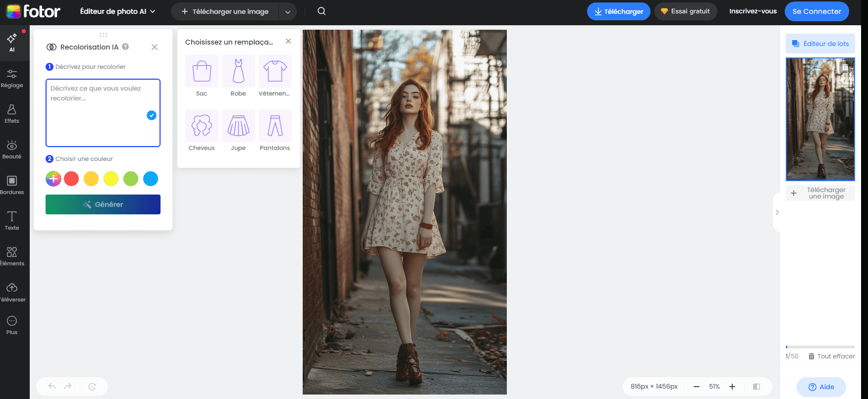Collapse the right side panel
This screenshot has width=868, height=399.
click(x=777, y=212)
